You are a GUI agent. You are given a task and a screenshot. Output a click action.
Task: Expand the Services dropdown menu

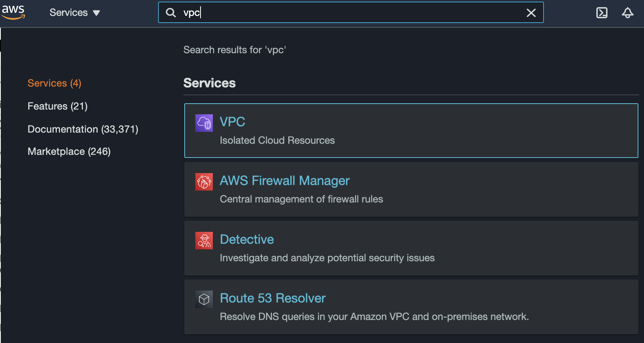pos(75,13)
